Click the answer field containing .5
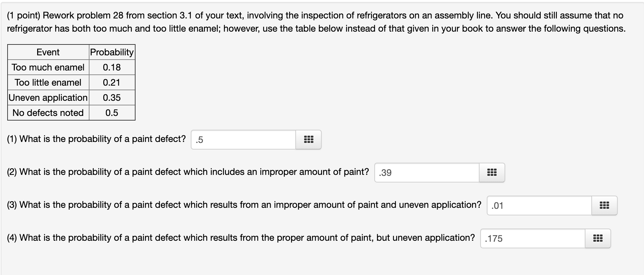Viewport: 644px width, 275px height. click(243, 140)
